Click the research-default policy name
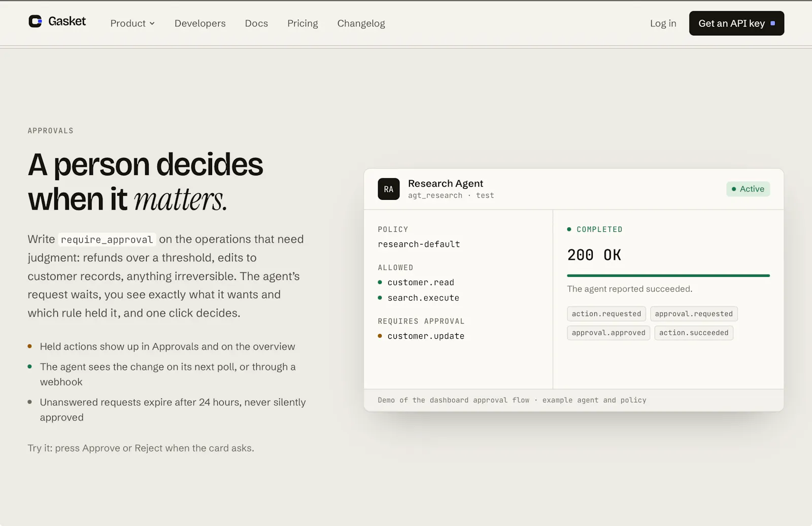The width and height of the screenshot is (812, 526). pyautogui.click(x=419, y=244)
